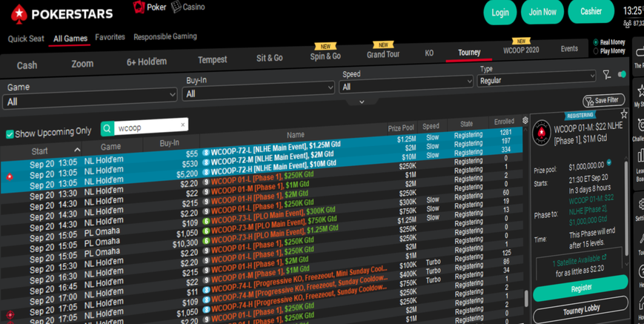Screen dimensions: 644x324
Task: Clear the wcoop search text
Action: click(x=183, y=125)
